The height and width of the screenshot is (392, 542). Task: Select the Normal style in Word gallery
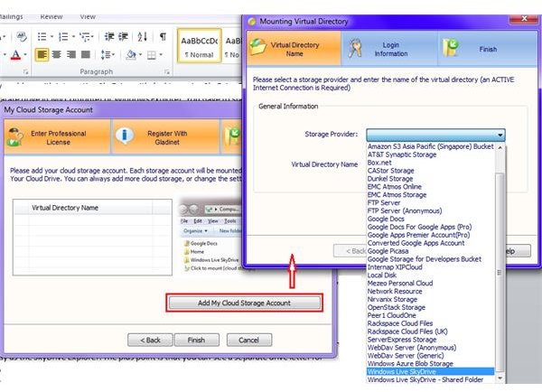[x=199, y=46]
